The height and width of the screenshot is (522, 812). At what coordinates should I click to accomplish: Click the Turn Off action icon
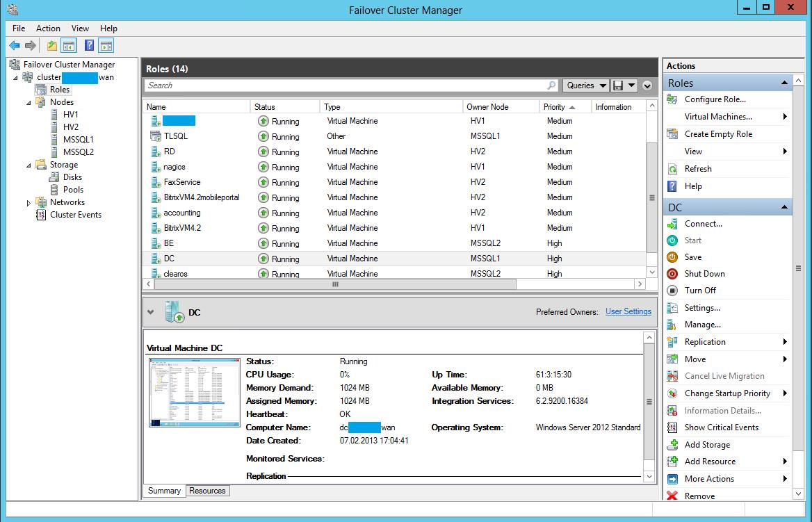[x=672, y=291]
